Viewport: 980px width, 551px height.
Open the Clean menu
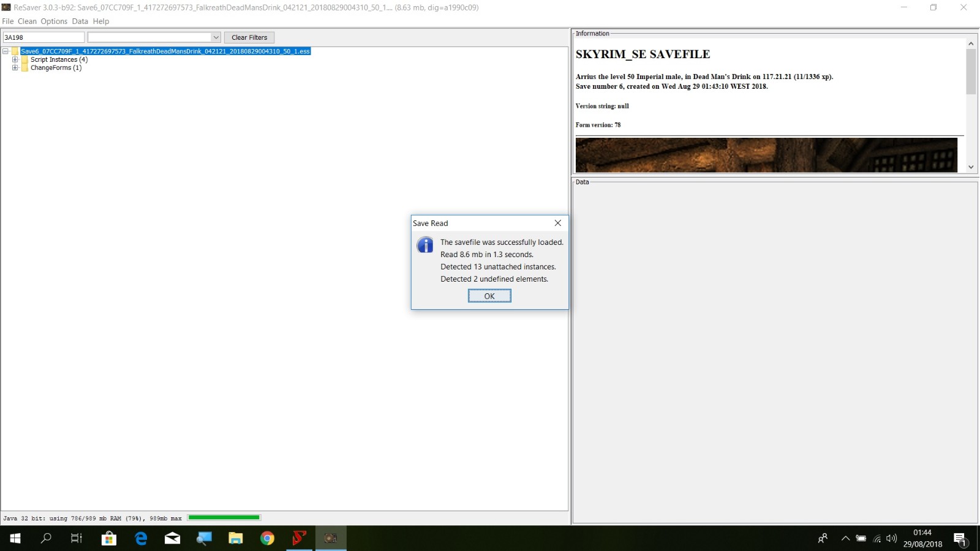[27, 21]
